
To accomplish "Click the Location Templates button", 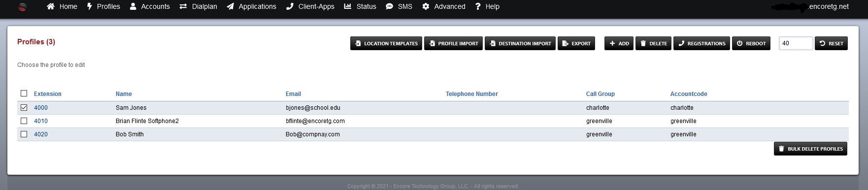I will pyautogui.click(x=386, y=43).
